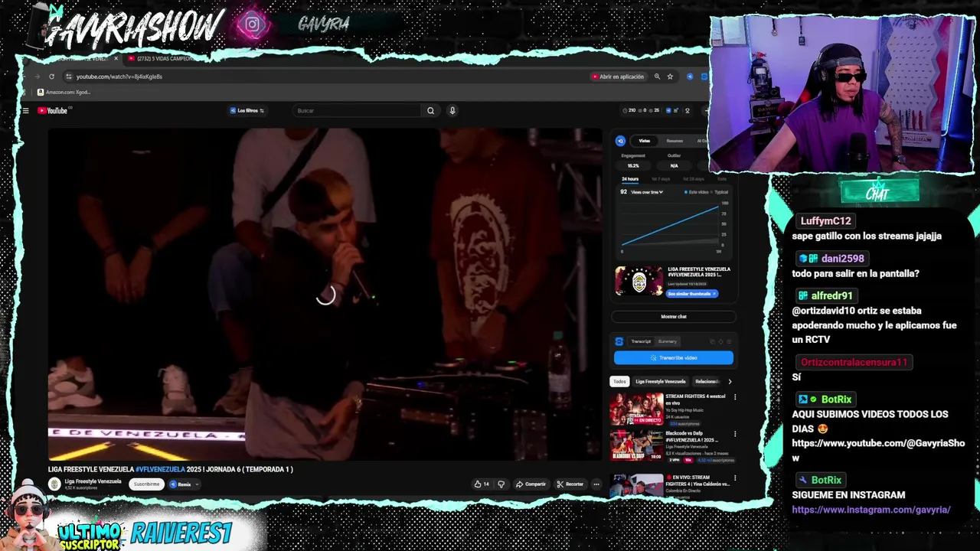Open the GavyriaShow YouTube link in chat

(x=878, y=451)
